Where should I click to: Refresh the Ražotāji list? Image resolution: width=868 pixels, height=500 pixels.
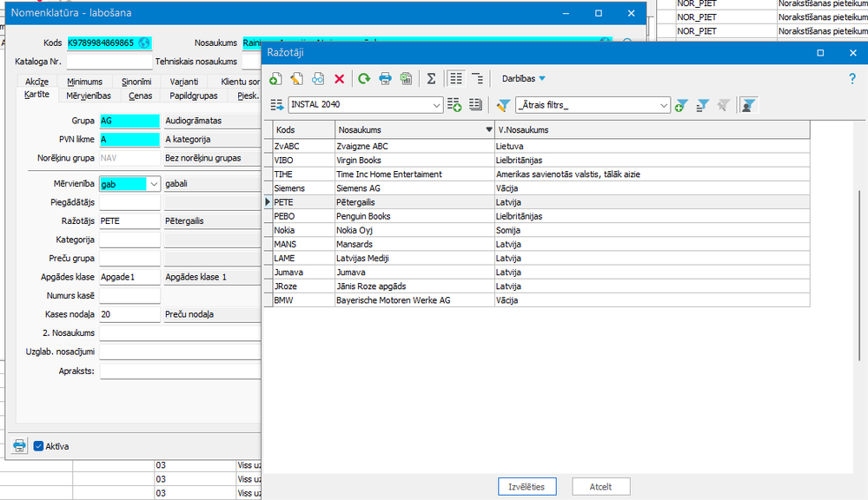pyautogui.click(x=364, y=78)
